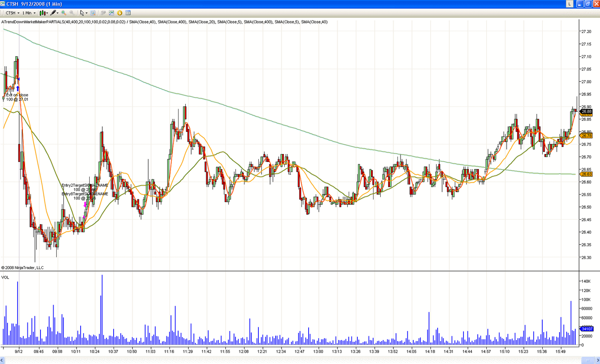Click the chart properties icon after the cursor tool

pyautogui.click(x=93, y=13)
